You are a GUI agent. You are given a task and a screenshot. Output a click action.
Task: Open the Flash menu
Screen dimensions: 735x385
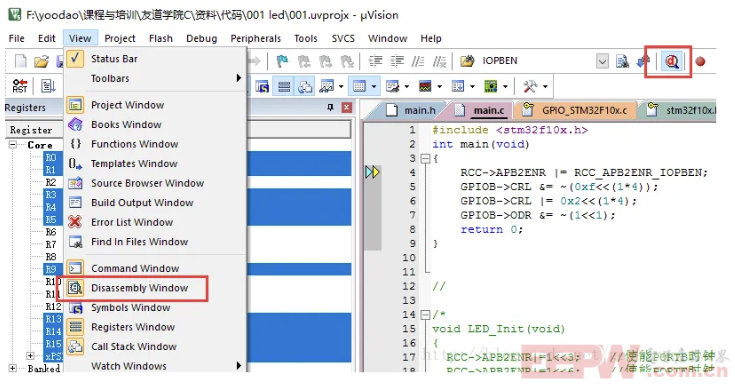[161, 38]
